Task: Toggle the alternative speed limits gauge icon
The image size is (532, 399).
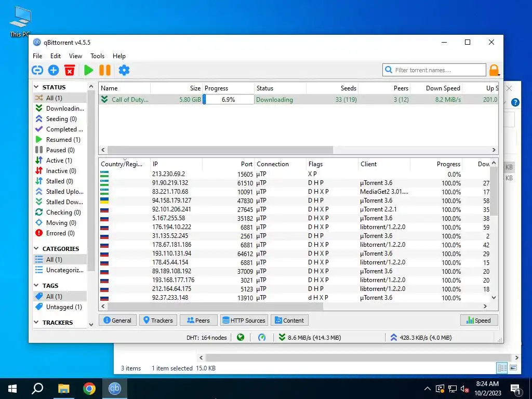Action: 262,338
